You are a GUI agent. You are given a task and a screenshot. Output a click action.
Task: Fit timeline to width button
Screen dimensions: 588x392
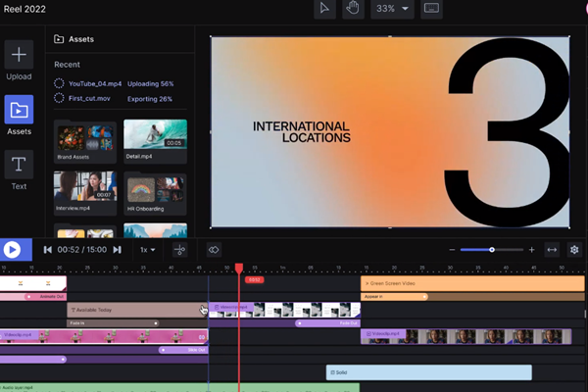coord(552,250)
